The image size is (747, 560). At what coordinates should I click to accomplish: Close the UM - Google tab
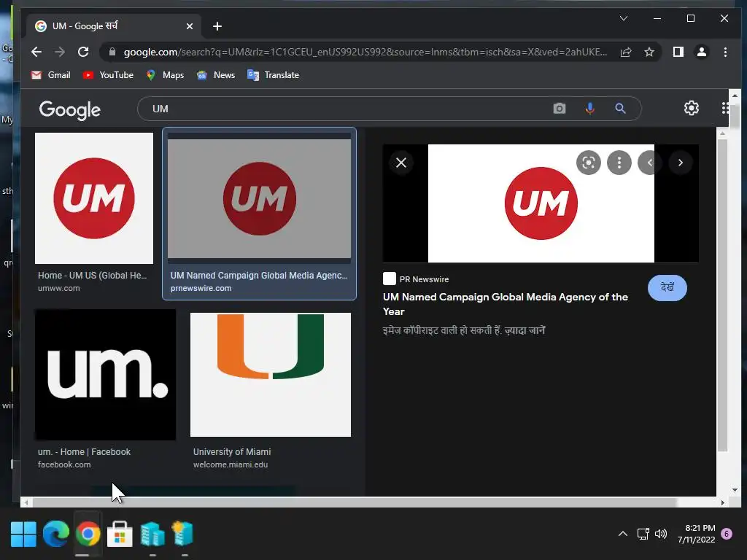click(190, 26)
